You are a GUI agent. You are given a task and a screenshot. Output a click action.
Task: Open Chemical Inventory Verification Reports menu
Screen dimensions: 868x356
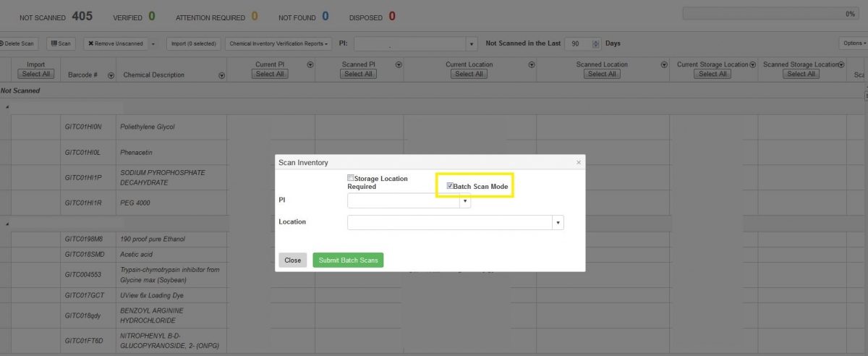coord(280,43)
